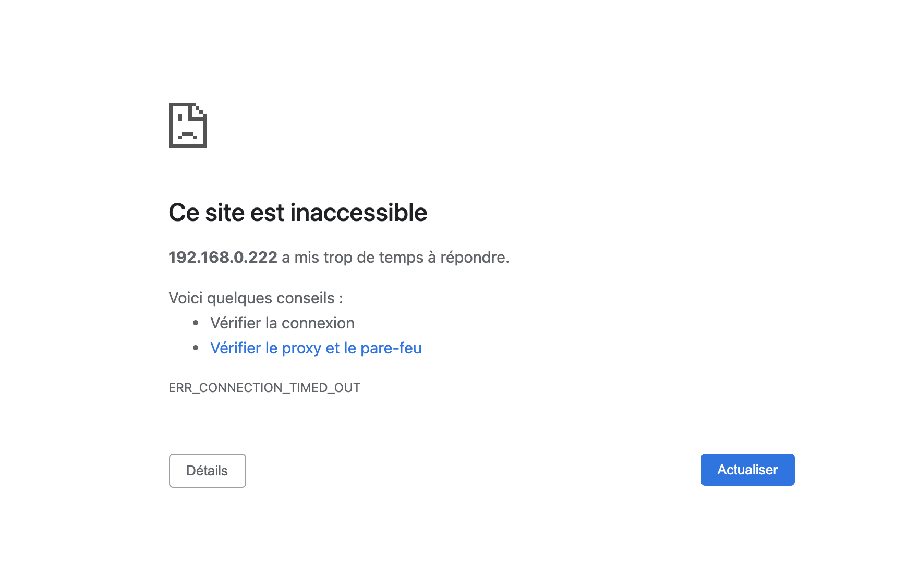920x588 pixels.
Task: Open the Détails button
Action: pyautogui.click(x=207, y=471)
